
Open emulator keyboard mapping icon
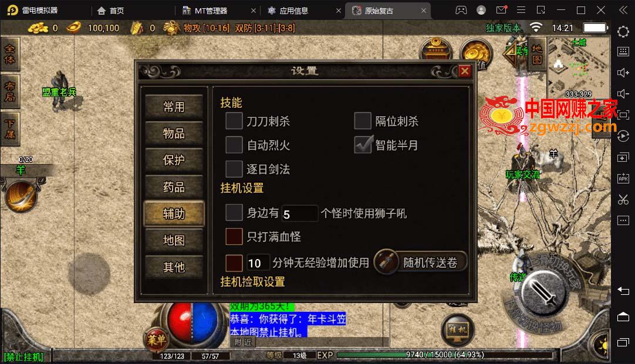[623, 52]
